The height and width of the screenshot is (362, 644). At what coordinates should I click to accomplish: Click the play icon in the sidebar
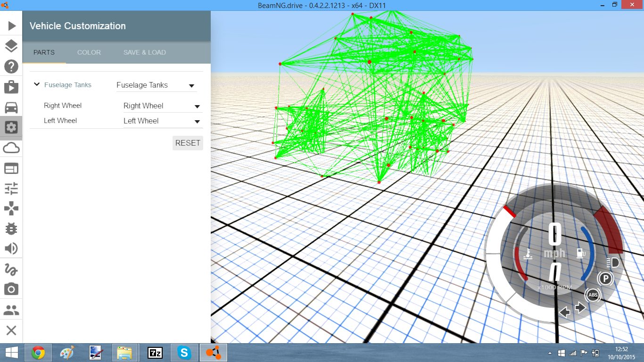coord(11,26)
